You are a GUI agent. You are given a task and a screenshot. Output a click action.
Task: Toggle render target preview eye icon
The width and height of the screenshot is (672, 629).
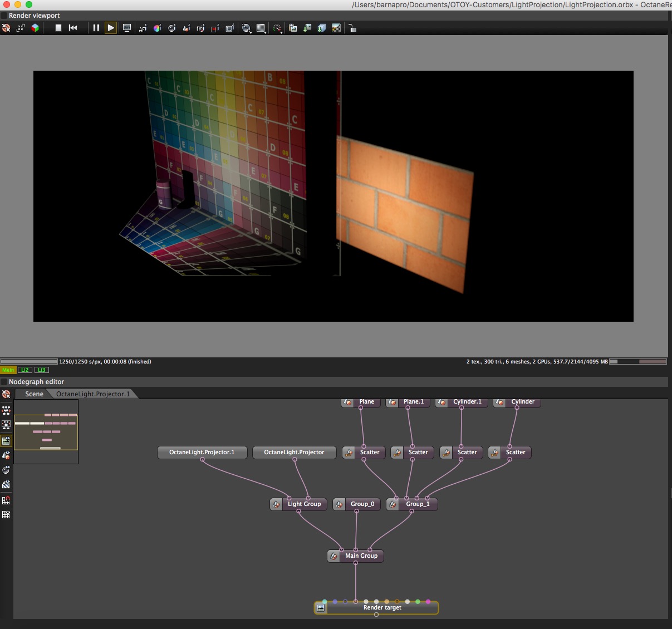point(6,441)
